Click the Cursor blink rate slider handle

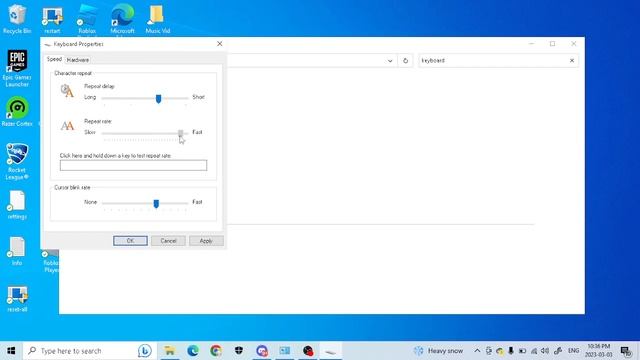156,203
